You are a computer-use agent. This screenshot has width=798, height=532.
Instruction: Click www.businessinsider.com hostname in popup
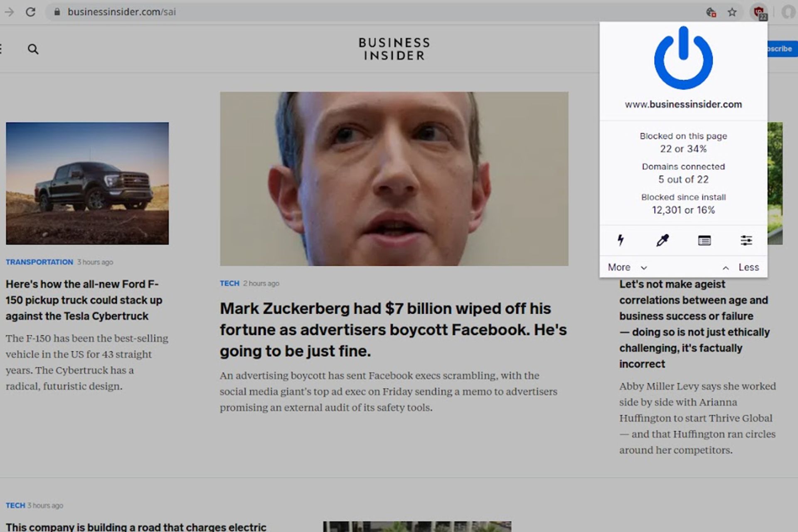tap(683, 104)
